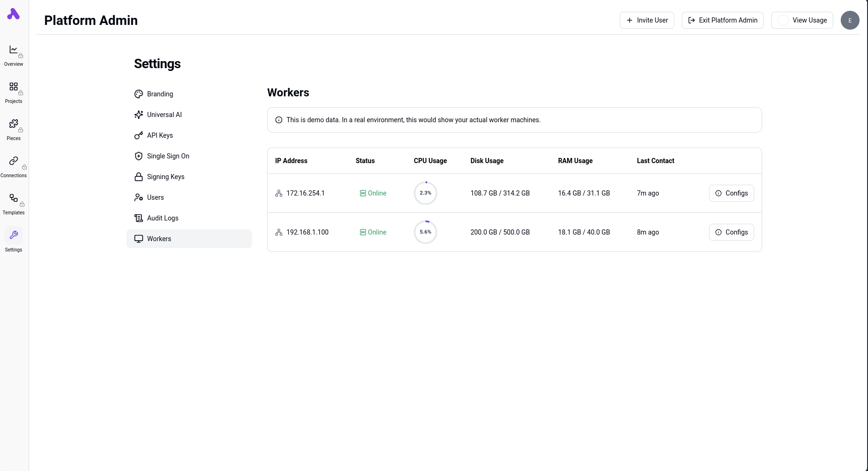The image size is (868, 471).
Task: Open the user avatar menu
Action: [850, 20]
